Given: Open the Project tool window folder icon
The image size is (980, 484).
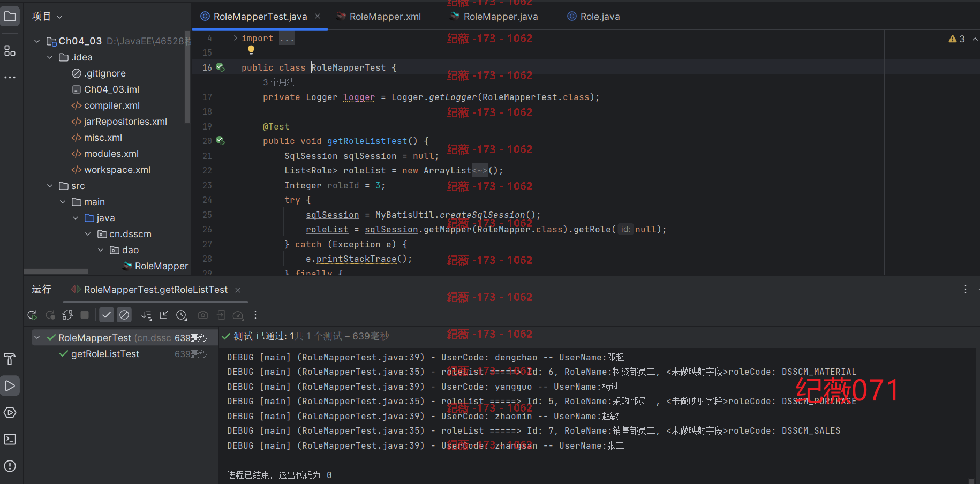Looking at the screenshot, I should tap(10, 17).
